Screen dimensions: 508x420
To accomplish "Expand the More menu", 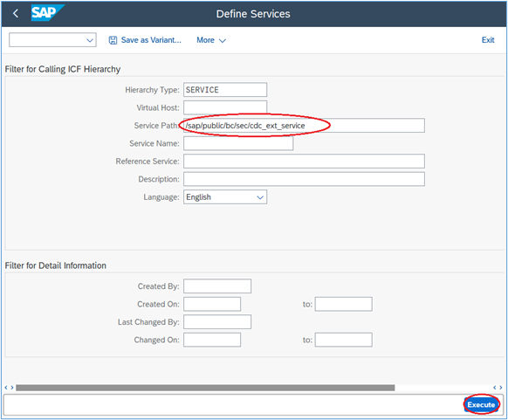I will click(211, 40).
